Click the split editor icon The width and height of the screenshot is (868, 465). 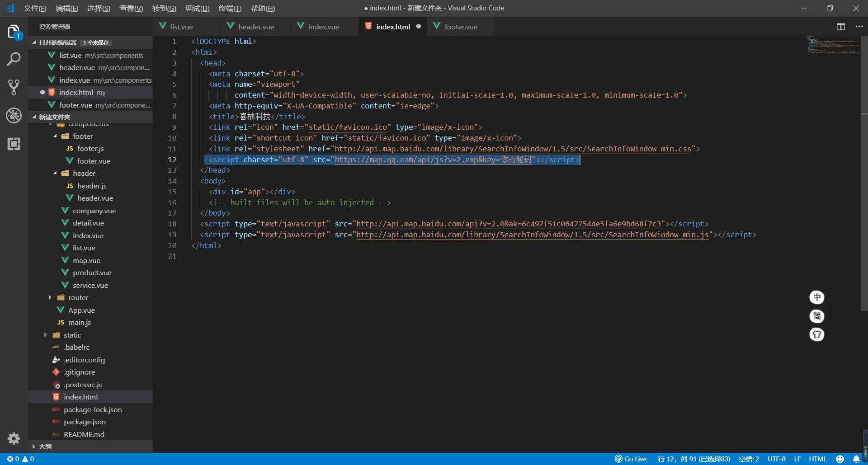(841, 27)
